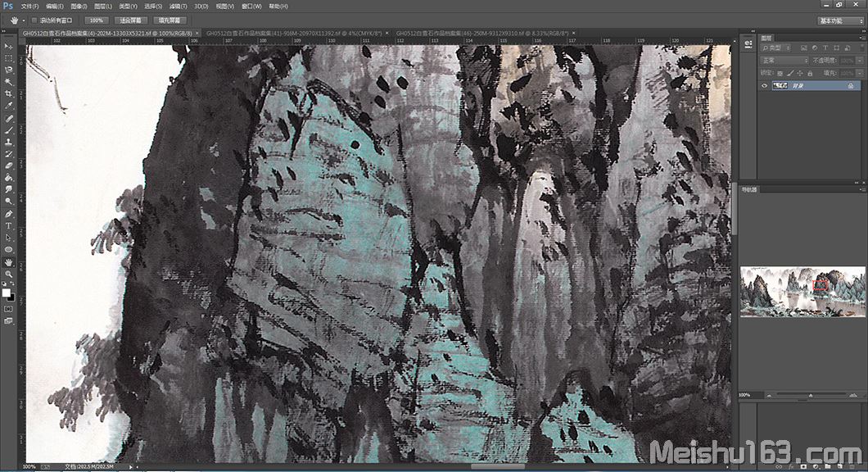
Task: Select the Crop tool
Action: coord(8,93)
